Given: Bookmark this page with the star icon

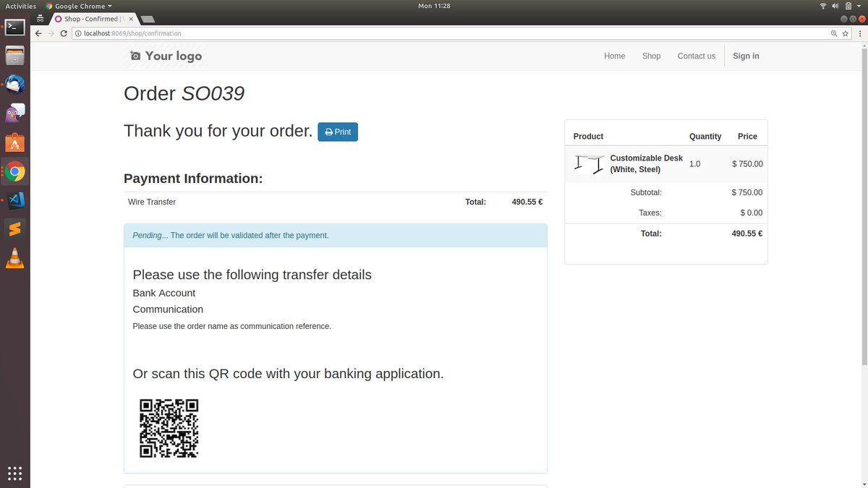Looking at the screenshot, I should (x=845, y=33).
